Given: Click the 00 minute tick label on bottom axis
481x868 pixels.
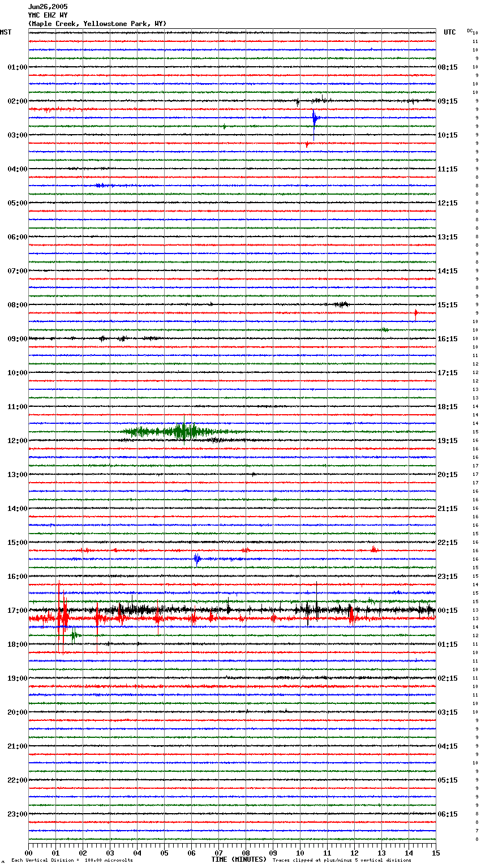Looking at the screenshot, I should pos(29,853).
